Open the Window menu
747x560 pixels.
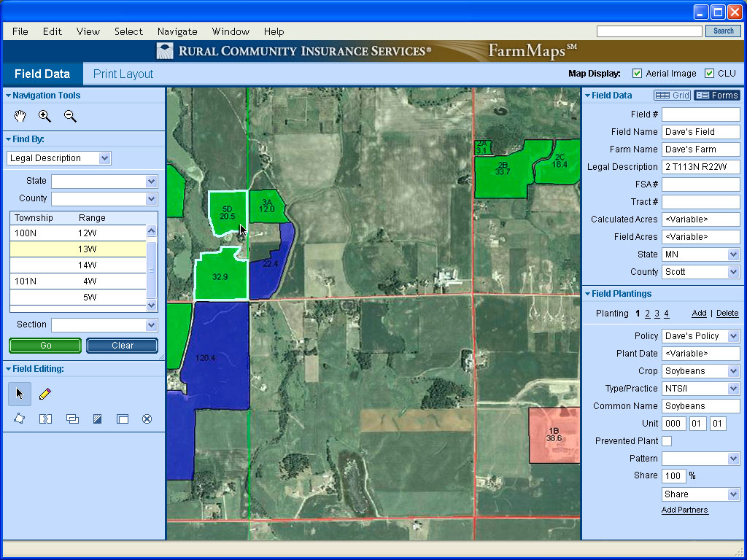click(231, 31)
